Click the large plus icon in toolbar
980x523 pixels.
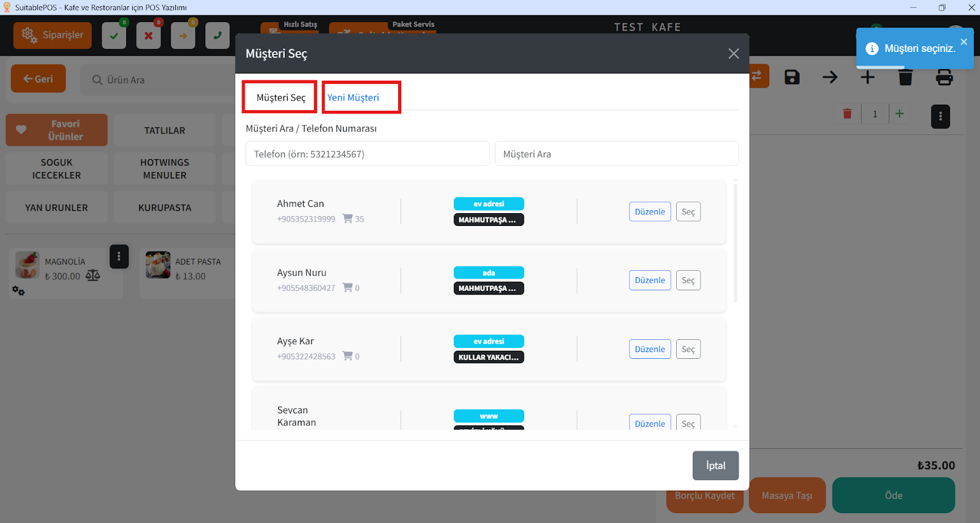pos(867,78)
